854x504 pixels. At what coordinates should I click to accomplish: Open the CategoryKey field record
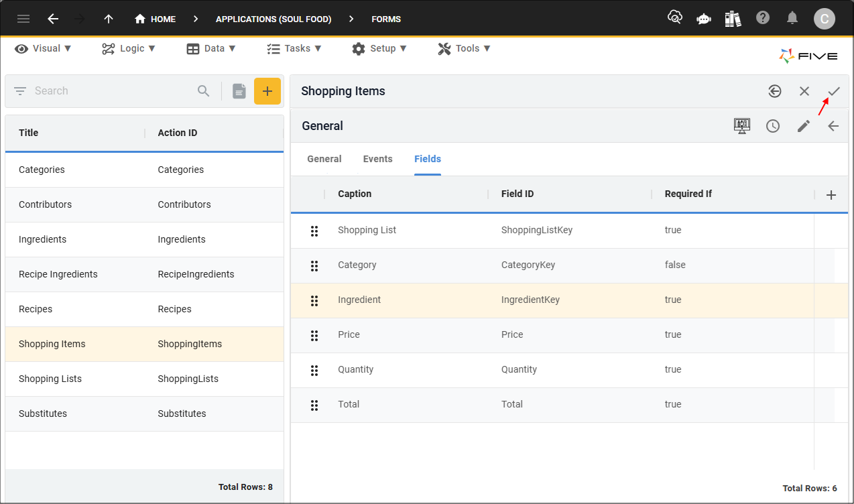(528, 265)
